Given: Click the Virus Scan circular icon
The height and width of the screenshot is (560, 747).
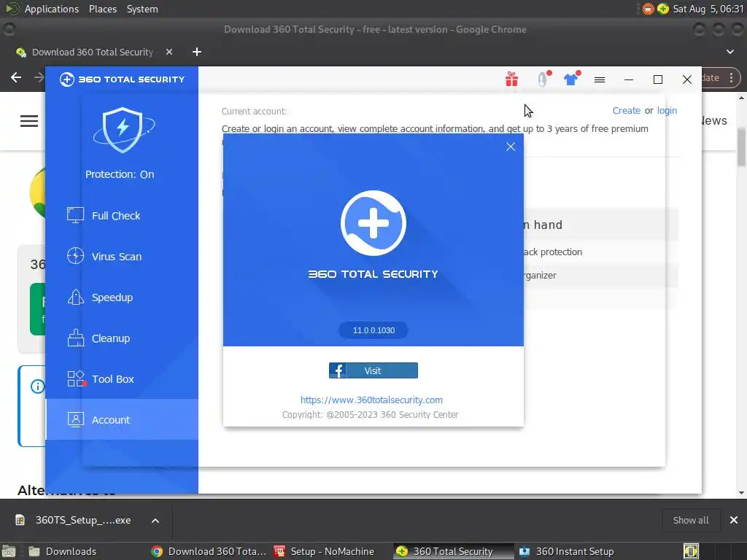Looking at the screenshot, I should [75, 256].
